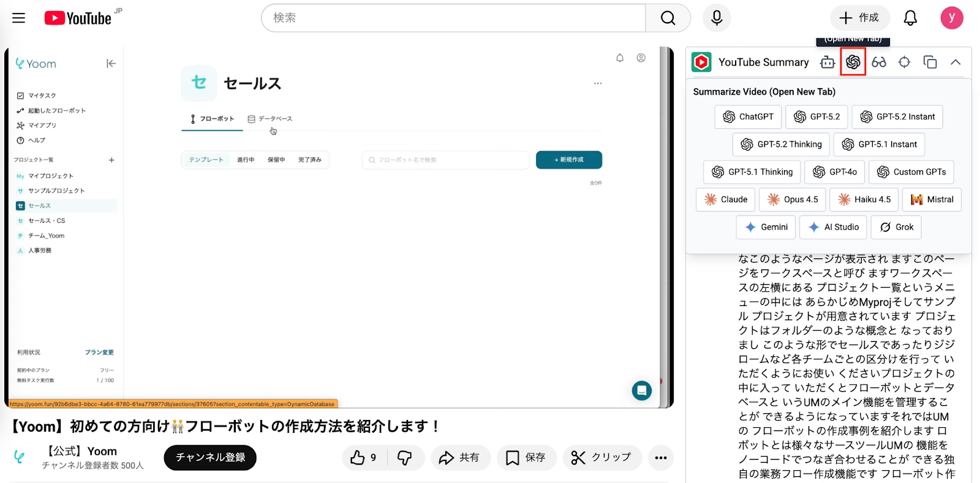The height and width of the screenshot is (483, 980).
Task: Open the chat widget bubble in video
Action: click(x=642, y=391)
